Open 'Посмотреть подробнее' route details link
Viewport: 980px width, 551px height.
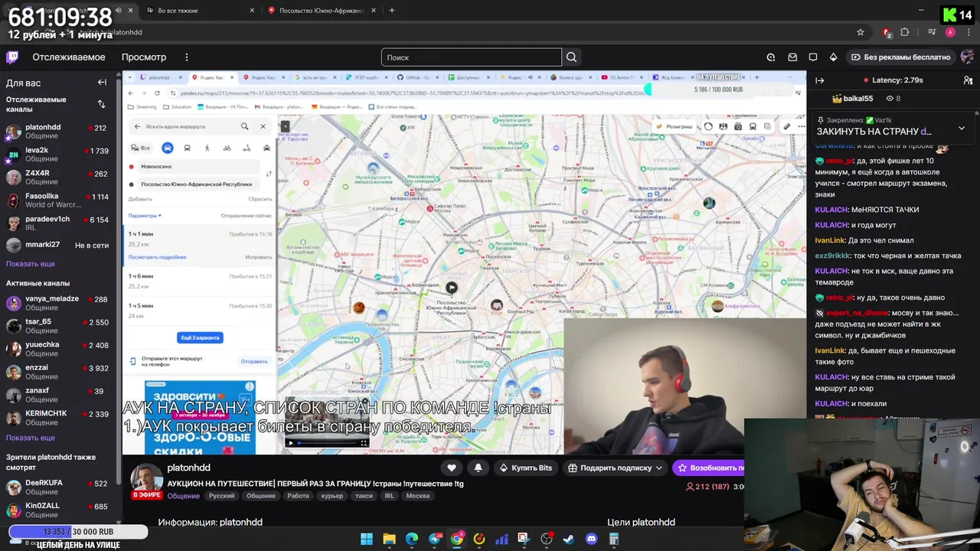point(157,257)
